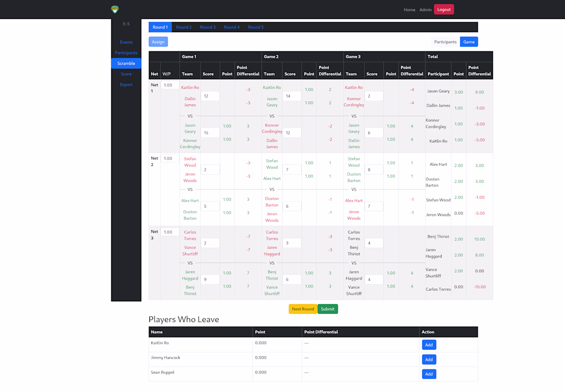Edit the Net 2 W/P input field
The image size is (565, 392).
pyautogui.click(x=169, y=159)
